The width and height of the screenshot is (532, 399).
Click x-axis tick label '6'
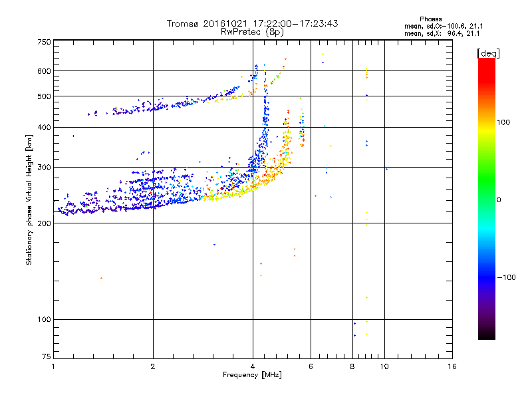(311, 366)
